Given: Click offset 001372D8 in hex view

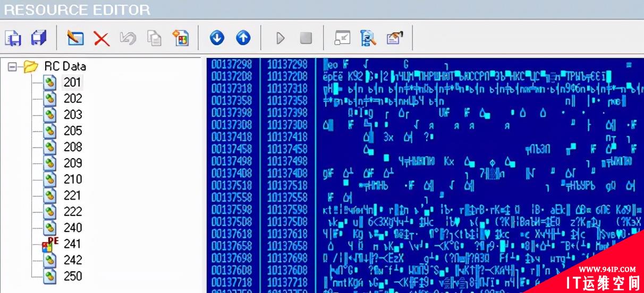Looking at the screenshot, I should [231, 76].
